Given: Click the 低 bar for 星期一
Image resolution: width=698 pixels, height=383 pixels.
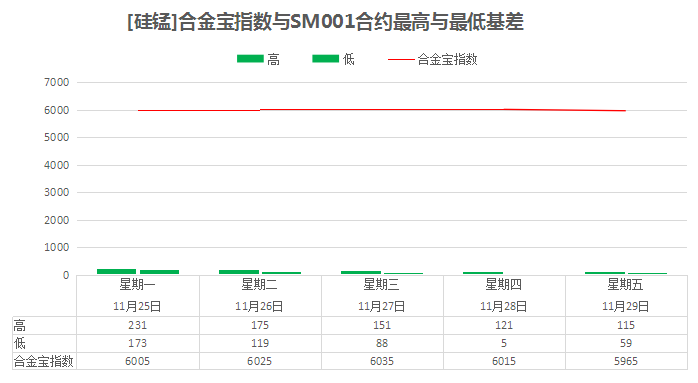Looking at the screenshot, I should (x=159, y=272).
